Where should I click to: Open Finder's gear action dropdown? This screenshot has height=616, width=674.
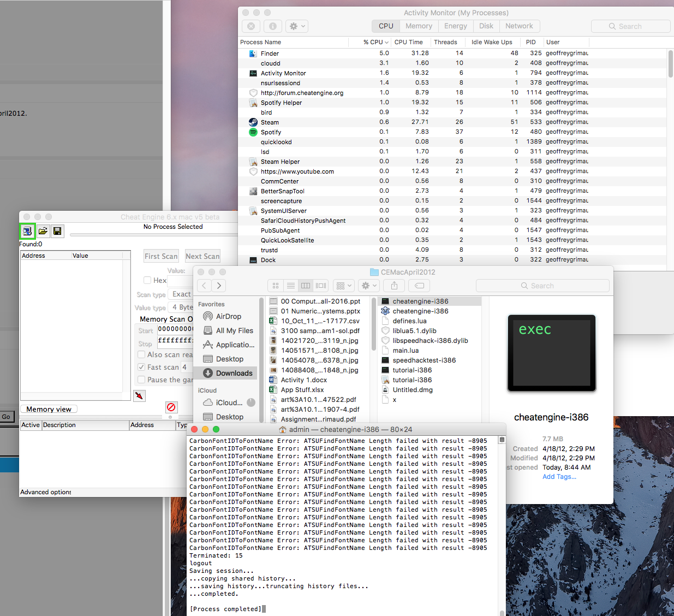[369, 286]
